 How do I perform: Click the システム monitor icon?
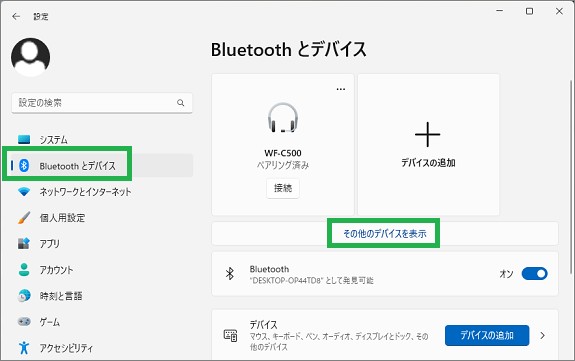[x=24, y=139]
